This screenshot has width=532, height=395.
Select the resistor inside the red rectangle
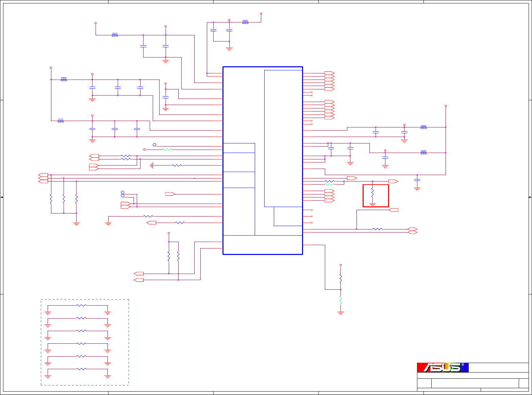click(x=372, y=192)
